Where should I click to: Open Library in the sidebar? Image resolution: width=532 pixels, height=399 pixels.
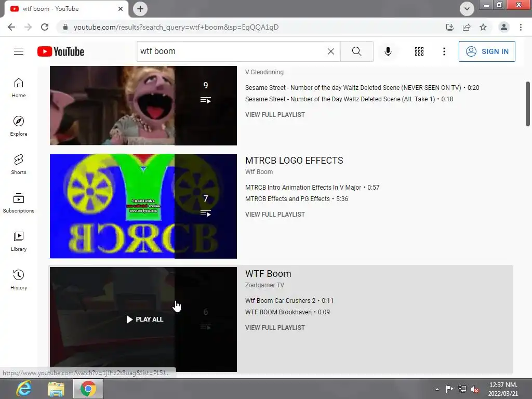(x=19, y=241)
